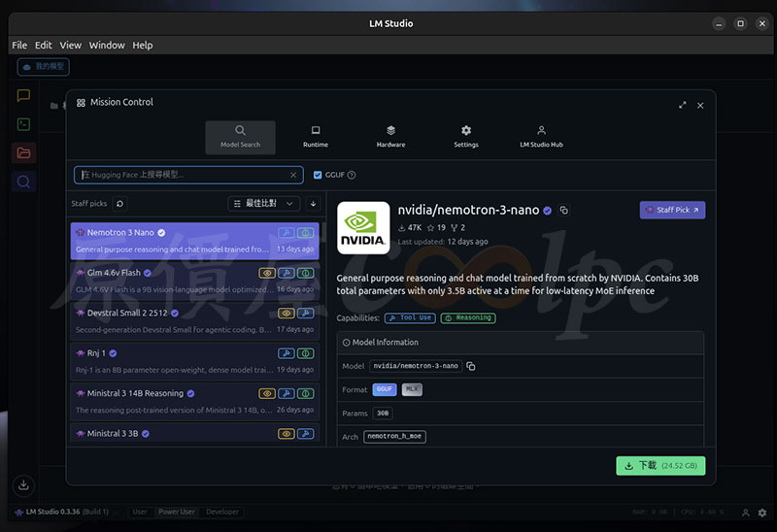Refresh the Staff picks list
This screenshot has width=777, height=532.
119,204
